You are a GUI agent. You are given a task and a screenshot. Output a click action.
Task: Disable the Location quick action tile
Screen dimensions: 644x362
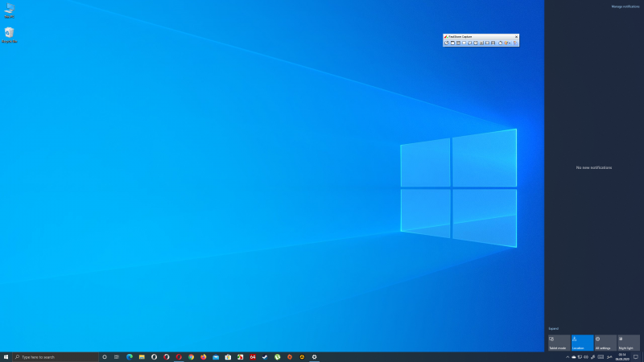click(582, 343)
